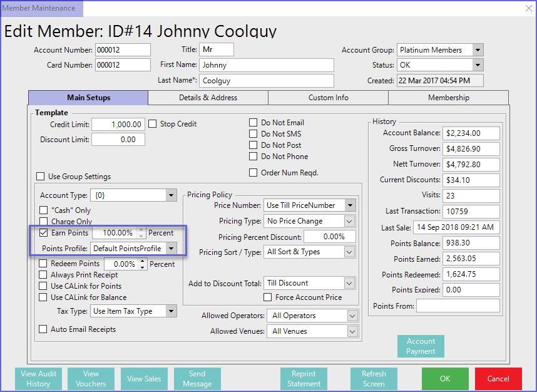The height and width of the screenshot is (392, 537).
Task: Go to the Custom Info tab
Action: tap(328, 98)
